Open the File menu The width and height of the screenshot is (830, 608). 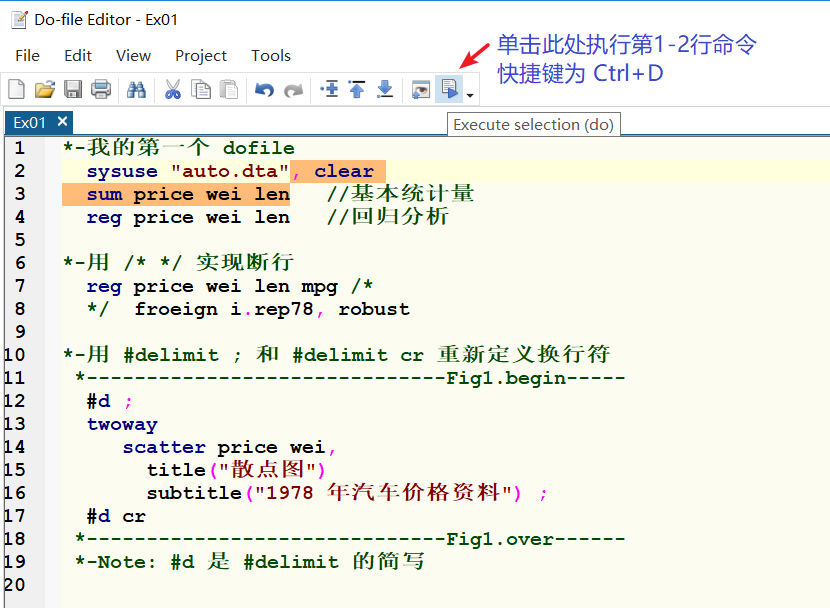click(28, 56)
